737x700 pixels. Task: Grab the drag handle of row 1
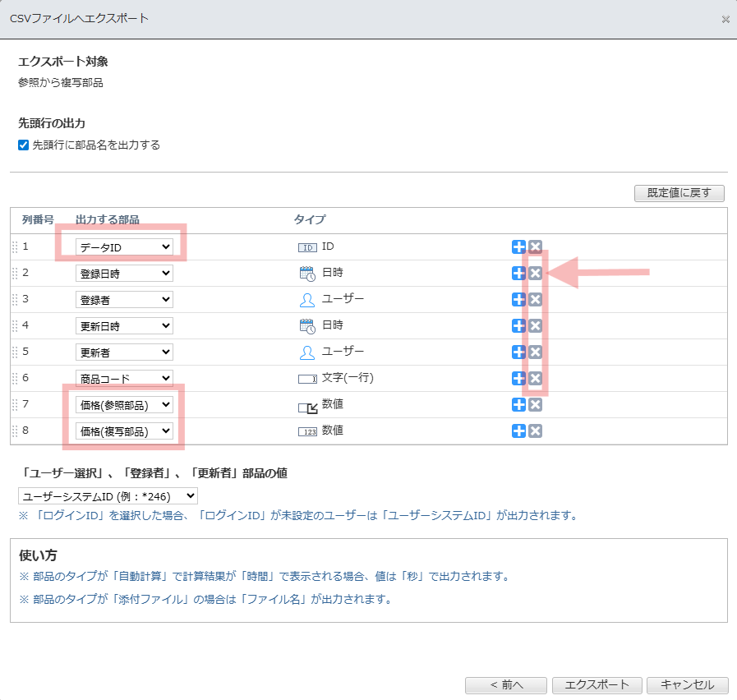[15, 246]
